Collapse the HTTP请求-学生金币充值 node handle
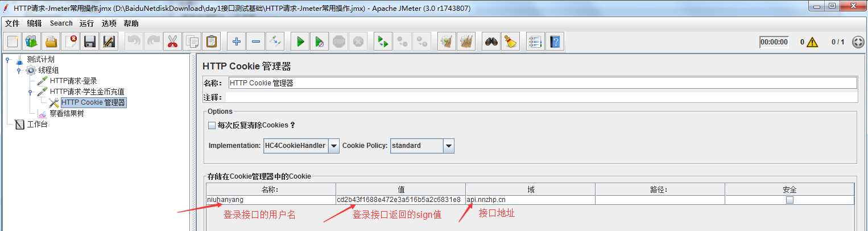868x231 pixels. click(30, 92)
